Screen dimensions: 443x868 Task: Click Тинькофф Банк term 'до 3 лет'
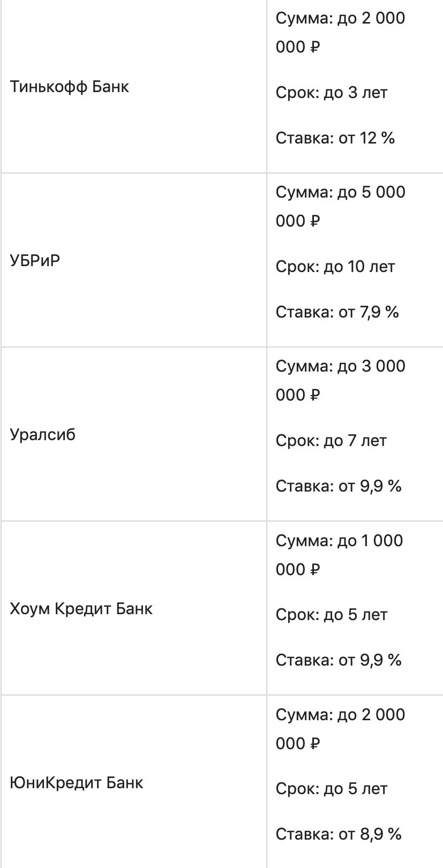331,93
